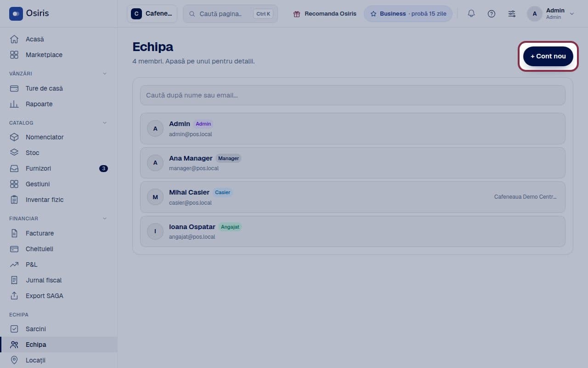Open the notifications bell icon
The height and width of the screenshot is (368, 588).
471,14
